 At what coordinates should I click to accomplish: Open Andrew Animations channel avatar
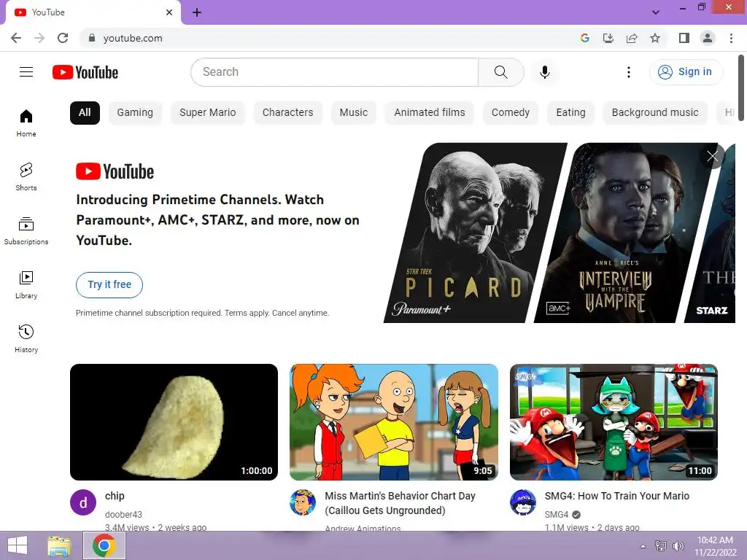303,502
